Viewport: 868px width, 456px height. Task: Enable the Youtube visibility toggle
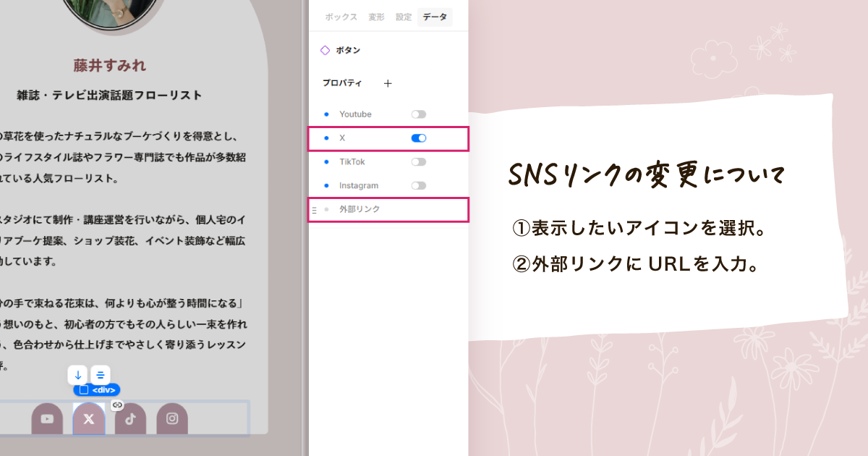click(418, 114)
